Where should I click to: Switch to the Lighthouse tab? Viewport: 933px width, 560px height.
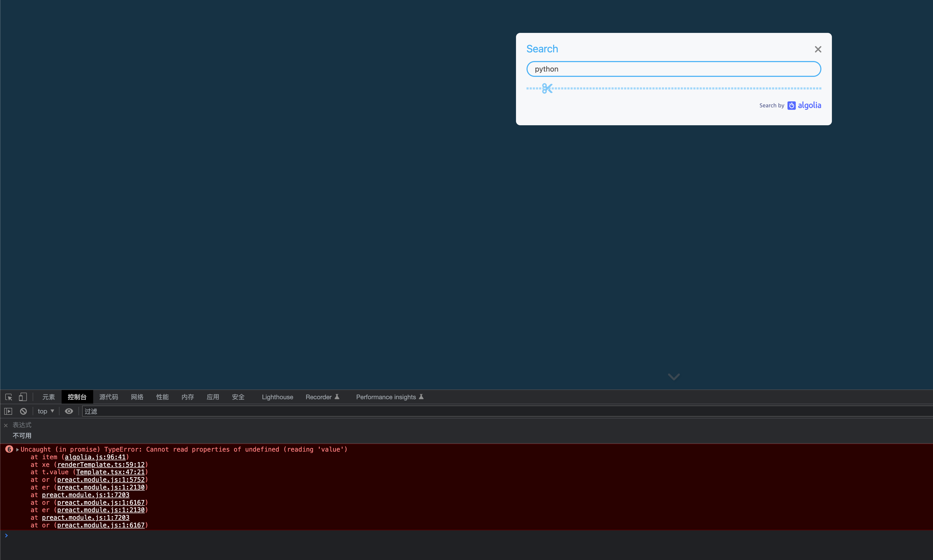tap(277, 397)
